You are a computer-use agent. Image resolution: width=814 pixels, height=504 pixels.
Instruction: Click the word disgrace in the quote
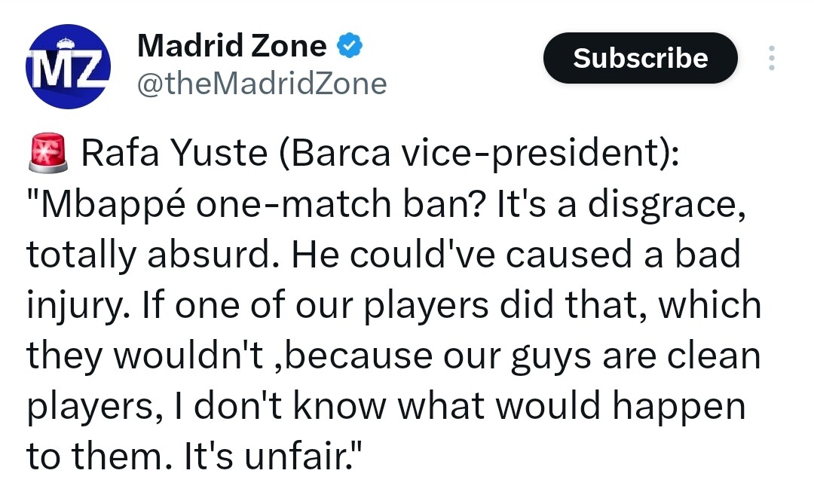coord(663,204)
